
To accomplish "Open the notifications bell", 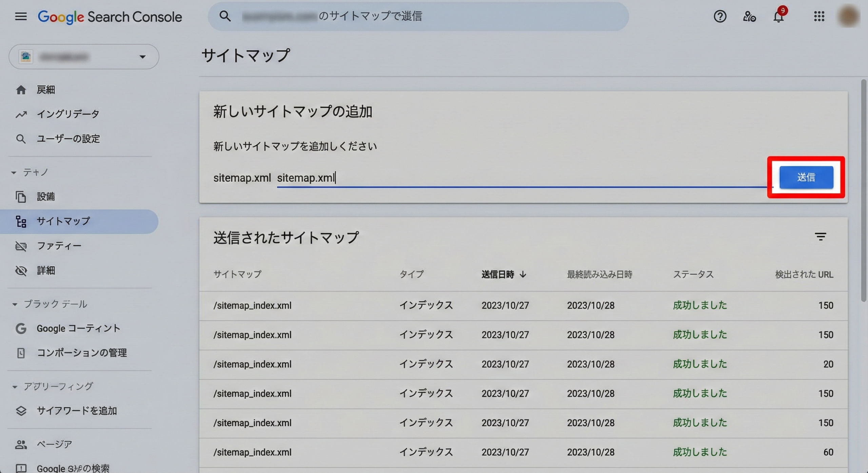I will point(778,16).
